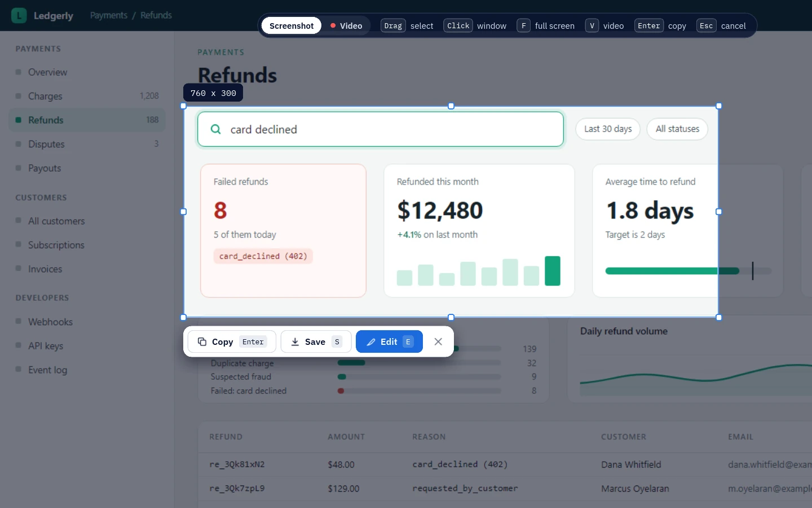The image size is (812, 508).
Task: Switch capture mode to Screenshot
Action: (x=292, y=26)
